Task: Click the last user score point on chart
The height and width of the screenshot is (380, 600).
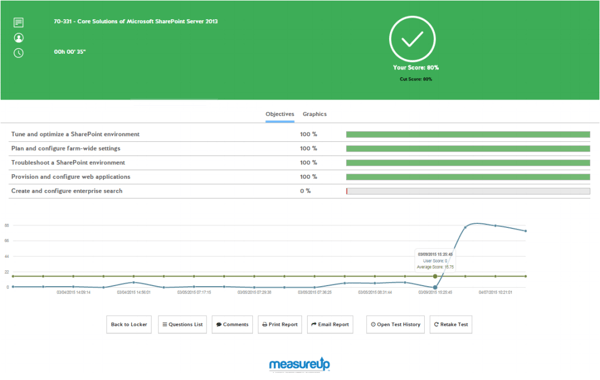Action: tap(526, 231)
